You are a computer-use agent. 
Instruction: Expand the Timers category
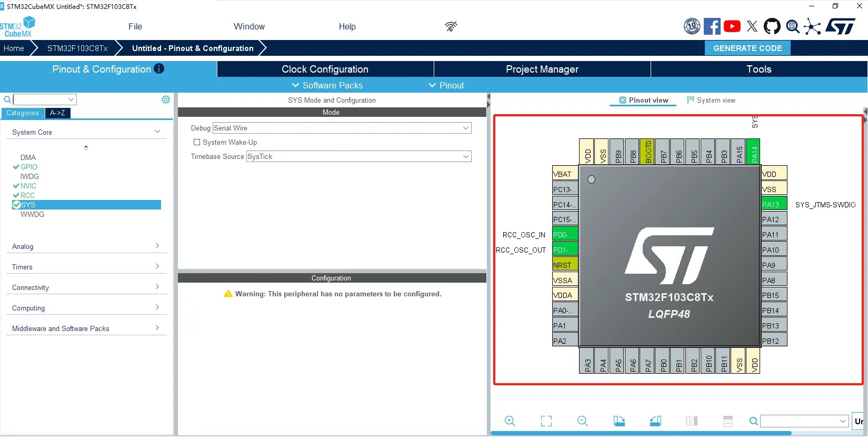point(86,267)
